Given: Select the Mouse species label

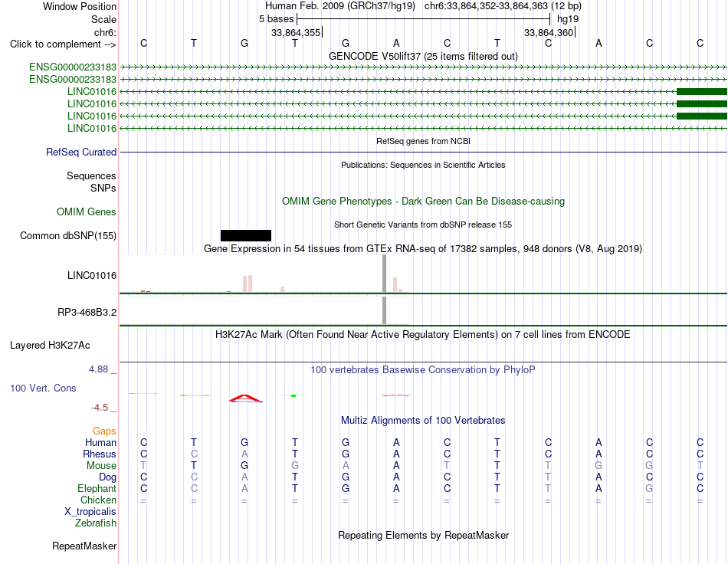Looking at the screenshot, I should coord(101,465).
